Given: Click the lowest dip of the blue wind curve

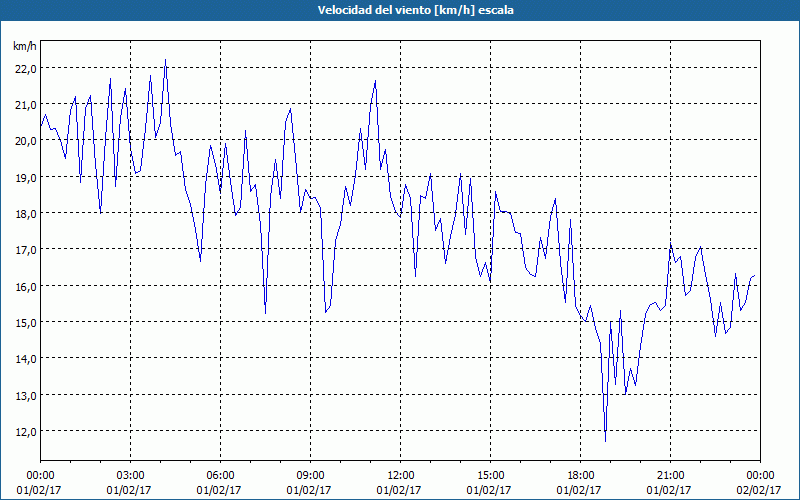Looking at the screenshot, I should click(x=606, y=441).
